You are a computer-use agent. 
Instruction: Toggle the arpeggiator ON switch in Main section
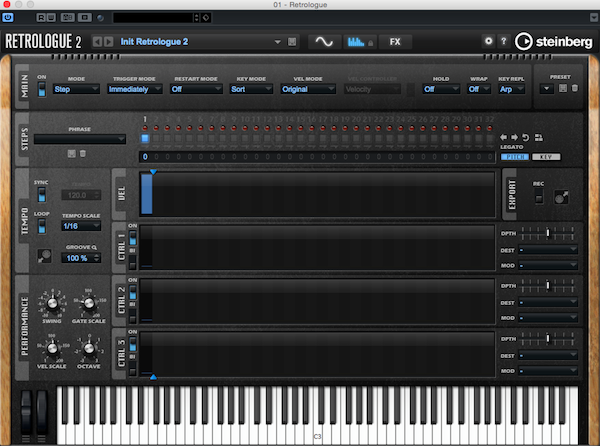[x=42, y=89]
